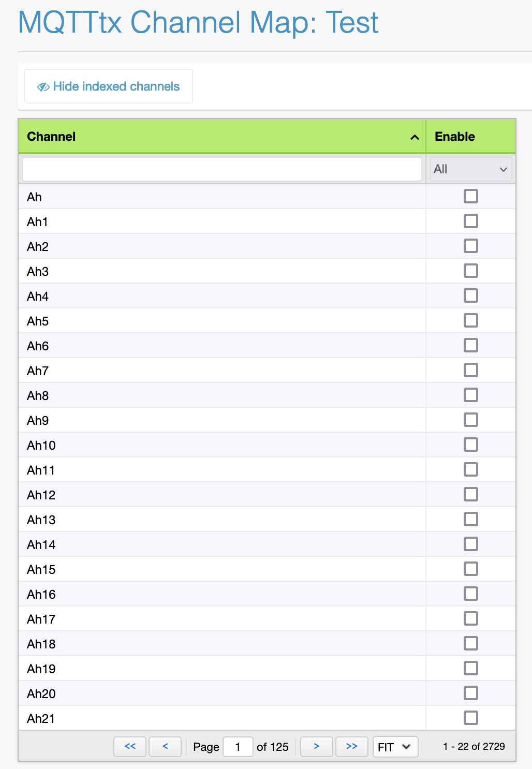Open the FIT page-size dropdown
This screenshot has width=532, height=769.
tap(395, 746)
